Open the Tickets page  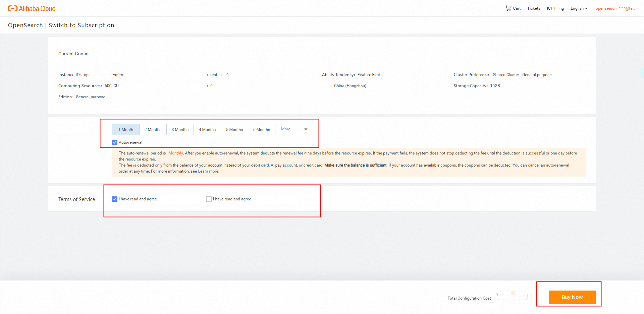pos(534,8)
